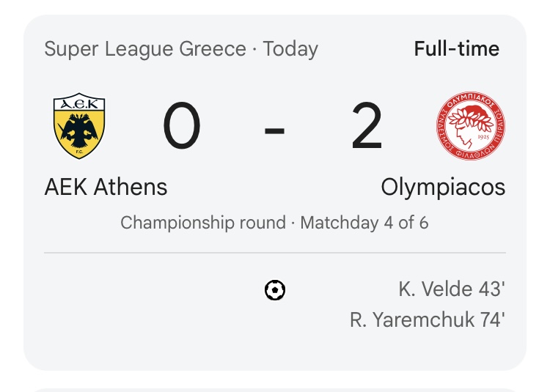Click the Olympiacos red crest logo
The height and width of the screenshot is (392, 550).
tap(470, 126)
